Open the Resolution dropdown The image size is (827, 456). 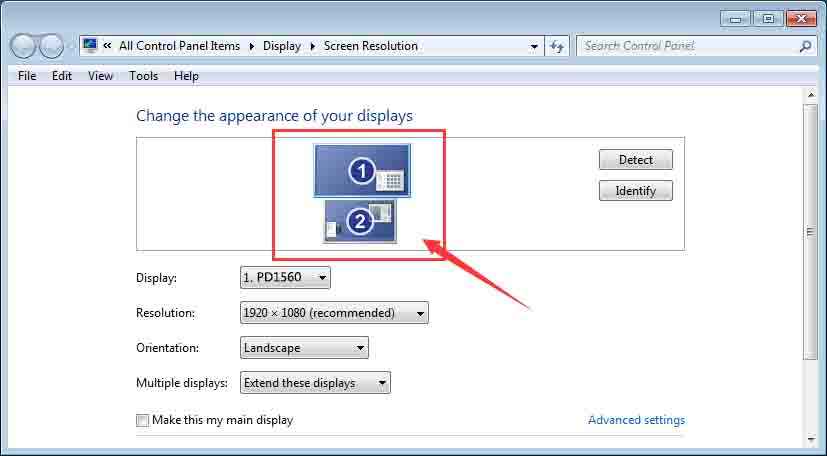(x=334, y=313)
